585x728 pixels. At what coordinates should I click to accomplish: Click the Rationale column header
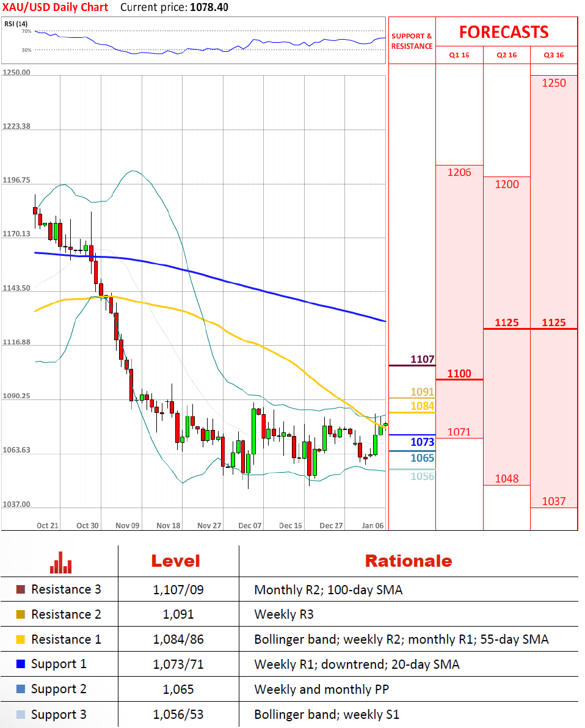408,561
